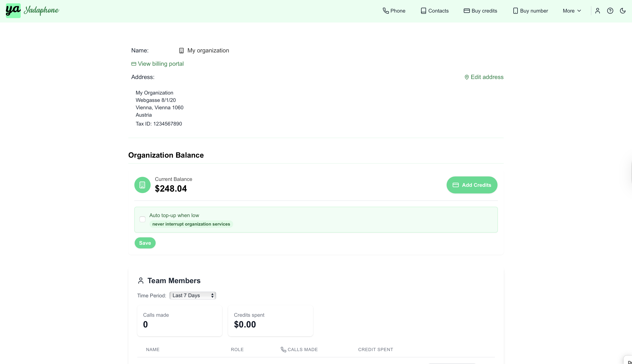The image size is (632, 364).
Task: Go to Contacts in navigation
Action: (434, 11)
